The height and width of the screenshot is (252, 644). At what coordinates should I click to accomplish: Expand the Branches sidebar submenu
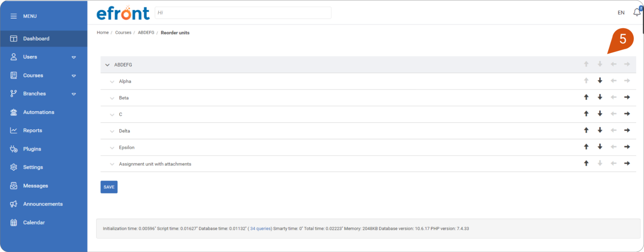(74, 94)
